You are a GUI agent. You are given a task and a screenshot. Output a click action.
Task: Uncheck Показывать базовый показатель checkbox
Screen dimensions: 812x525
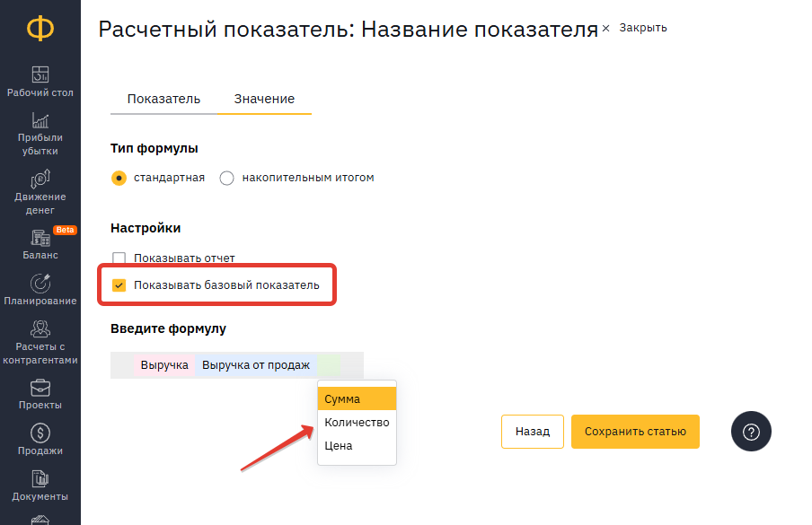(119, 285)
